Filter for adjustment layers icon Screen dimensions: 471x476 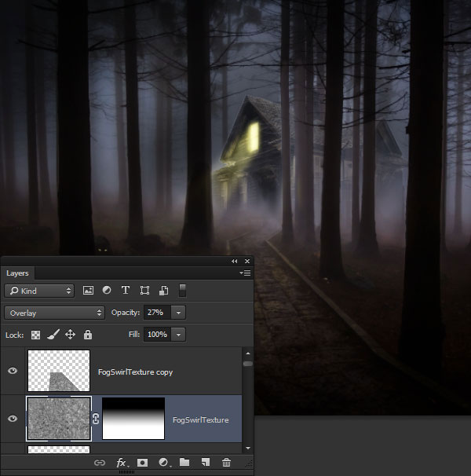107,291
